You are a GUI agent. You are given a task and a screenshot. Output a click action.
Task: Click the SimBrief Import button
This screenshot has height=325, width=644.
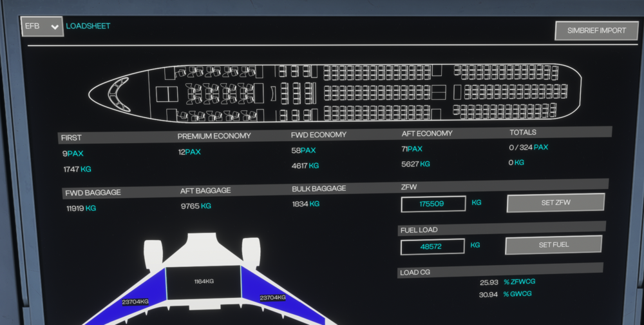coord(596,30)
